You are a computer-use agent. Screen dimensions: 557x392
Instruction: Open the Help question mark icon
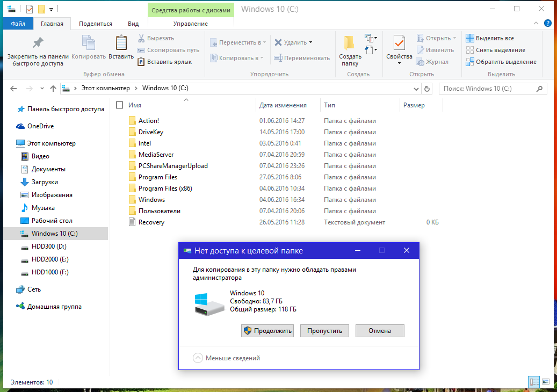[547, 23]
